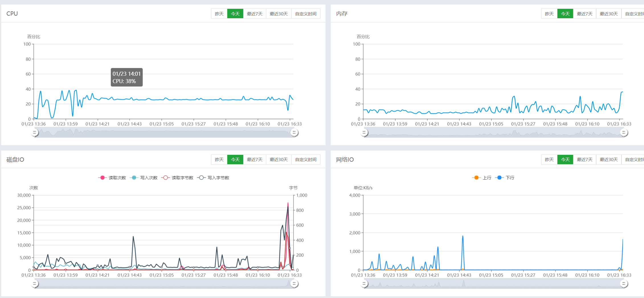
Task: Select 今天 in the 内存 panel
Action: (565, 14)
